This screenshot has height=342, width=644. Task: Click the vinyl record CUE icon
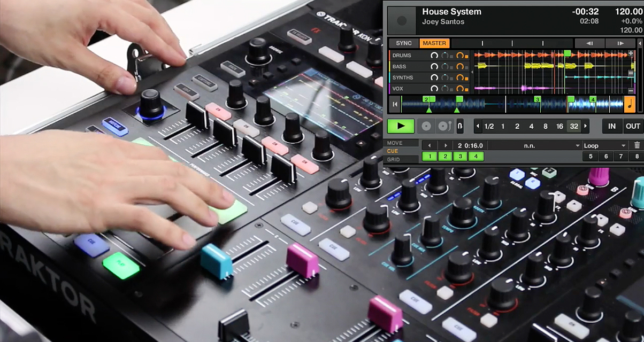426,127
